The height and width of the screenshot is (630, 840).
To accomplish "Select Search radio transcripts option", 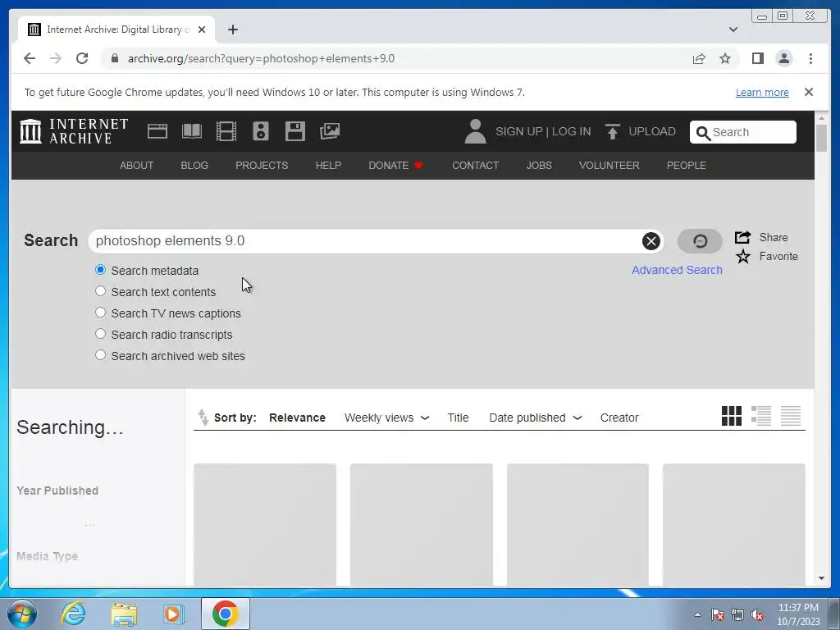I will [100, 335].
